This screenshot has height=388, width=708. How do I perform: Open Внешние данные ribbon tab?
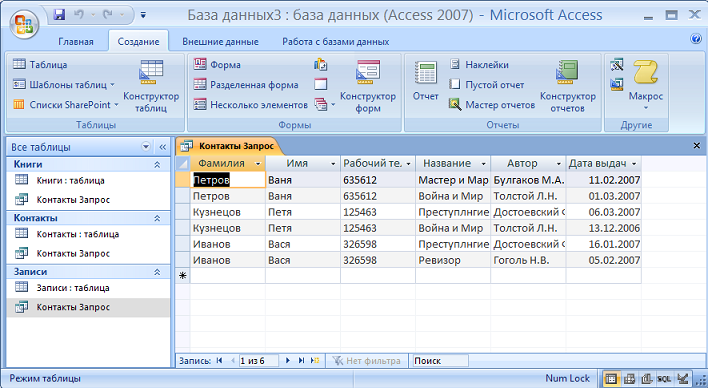pos(220,42)
